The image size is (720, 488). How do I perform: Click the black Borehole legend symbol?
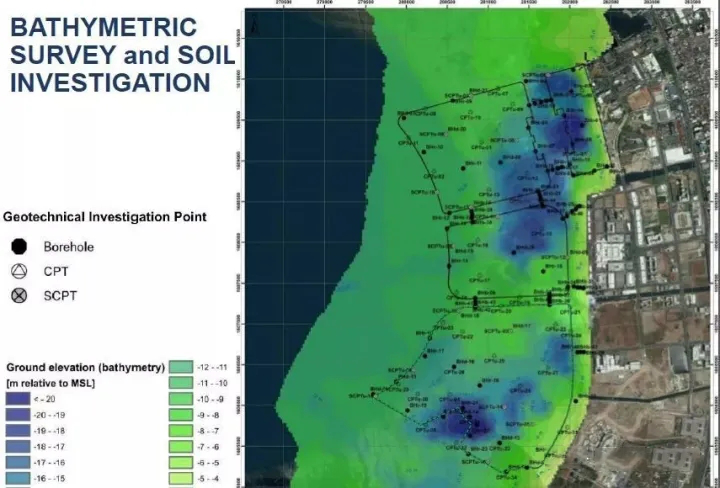coord(18,246)
